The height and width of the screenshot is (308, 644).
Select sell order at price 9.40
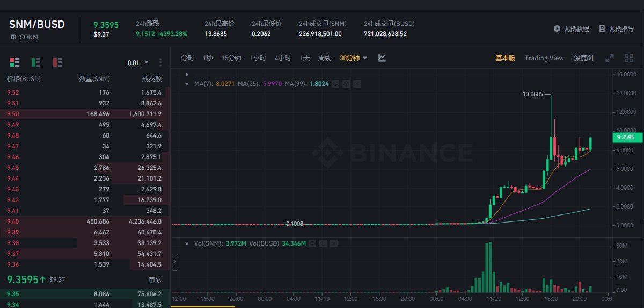[x=85, y=221]
